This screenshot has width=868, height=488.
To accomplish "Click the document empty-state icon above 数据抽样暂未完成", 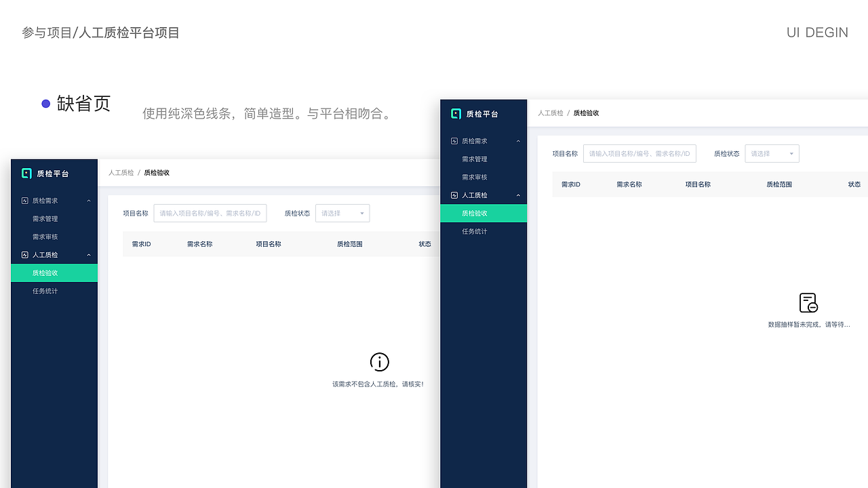I will point(808,302).
